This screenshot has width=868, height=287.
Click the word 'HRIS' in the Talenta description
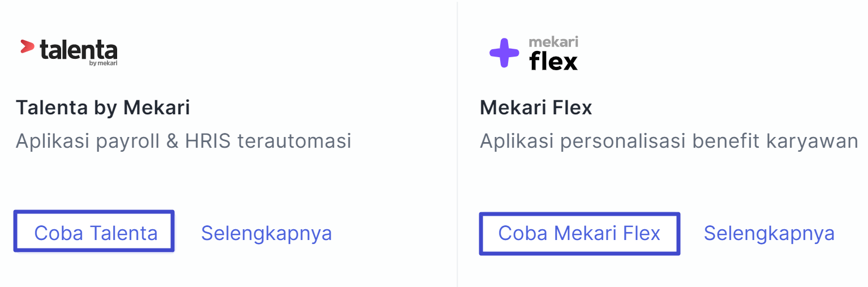click(x=208, y=140)
